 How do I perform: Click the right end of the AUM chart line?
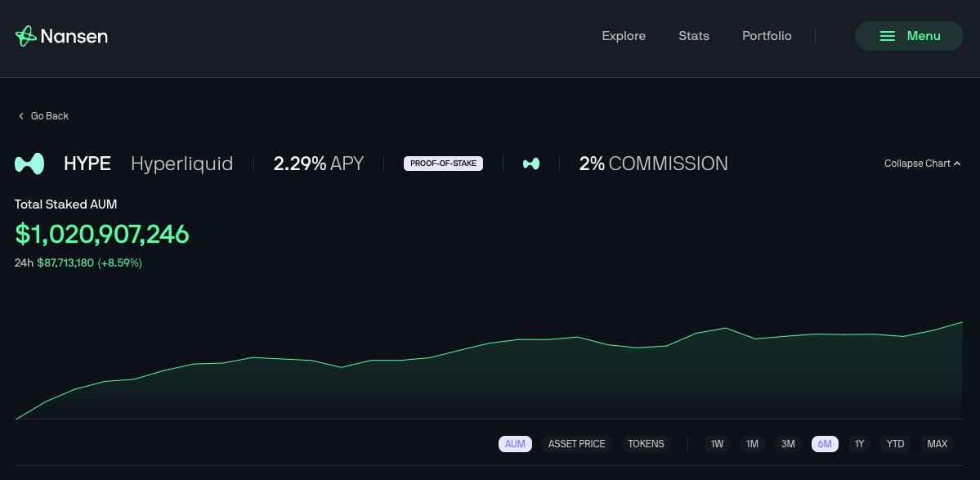(x=962, y=322)
